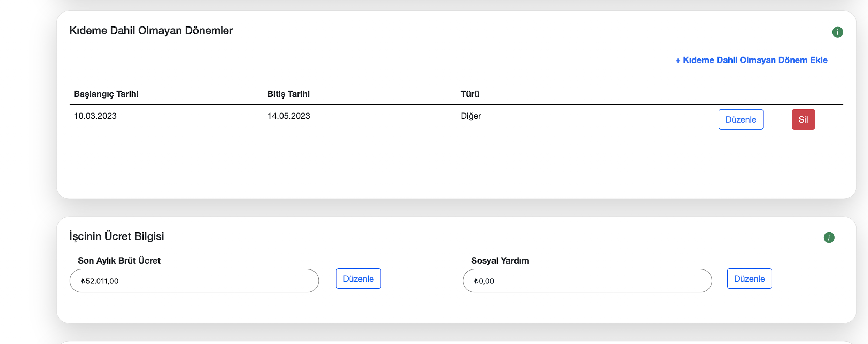
Task: Delete the period row with Sil
Action: [803, 119]
